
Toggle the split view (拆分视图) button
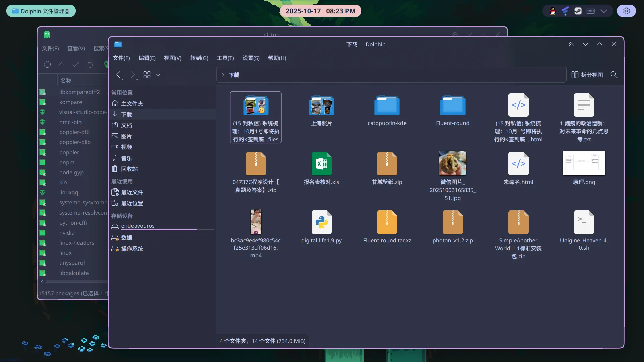(x=587, y=75)
